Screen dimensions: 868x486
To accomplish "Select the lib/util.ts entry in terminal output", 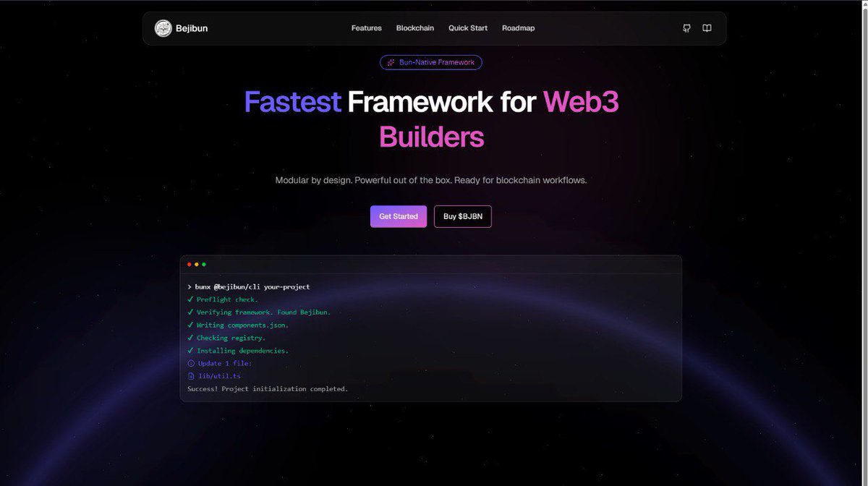I will (219, 375).
